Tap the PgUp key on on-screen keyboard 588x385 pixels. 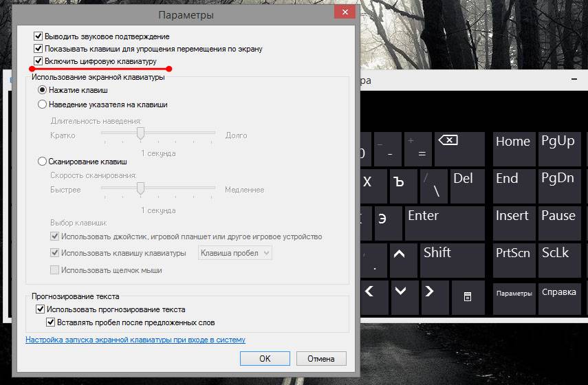tap(560, 148)
